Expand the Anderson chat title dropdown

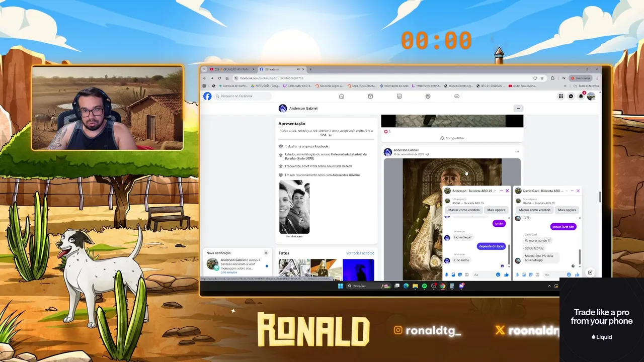click(x=495, y=191)
